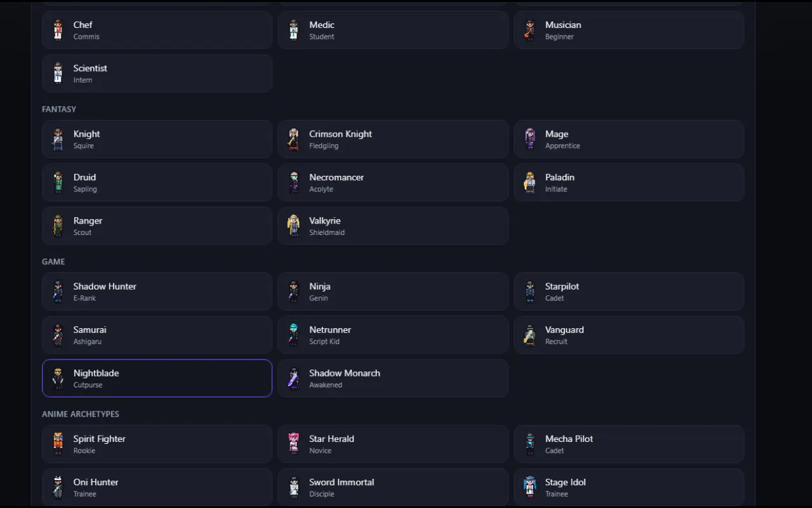
Task: Click the Valkyrie sprite icon
Action: pos(294,225)
